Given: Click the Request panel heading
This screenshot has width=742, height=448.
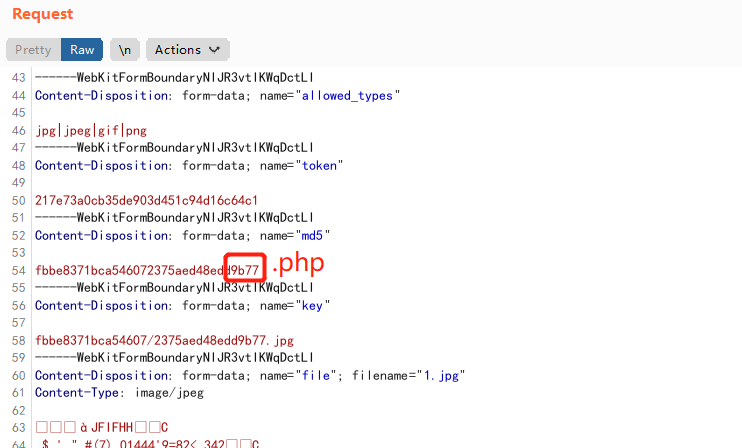Looking at the screenshot, I should pyautogui.click(x=43, y=14).
